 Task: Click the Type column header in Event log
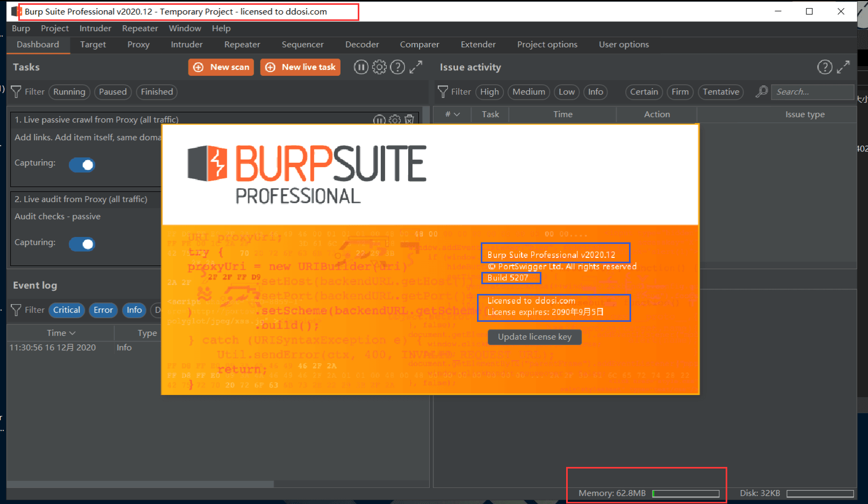pyautogui.click(x=147, y=333)
